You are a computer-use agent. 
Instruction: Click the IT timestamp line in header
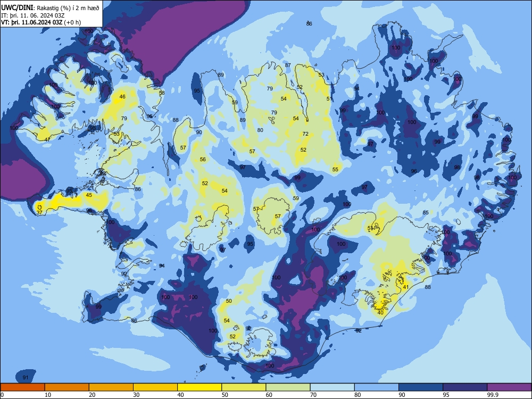click(x=33, y=15)
